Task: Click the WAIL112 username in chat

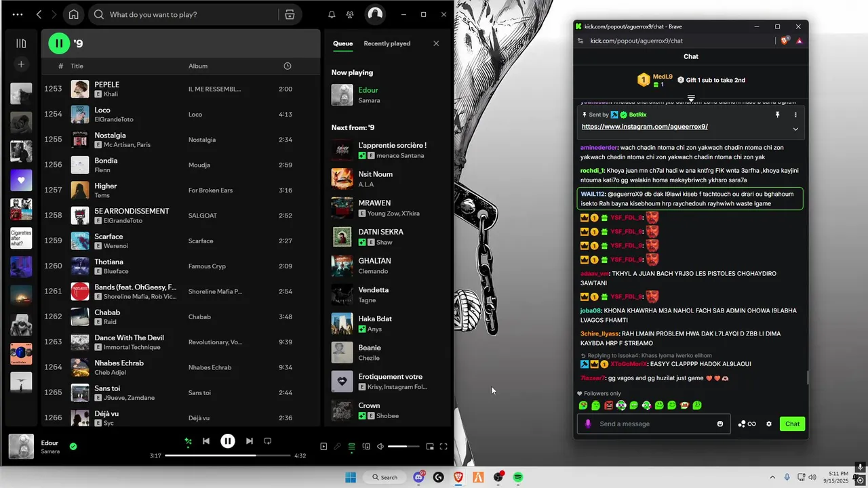Action: pyautogui.click(x=593, y=194)
